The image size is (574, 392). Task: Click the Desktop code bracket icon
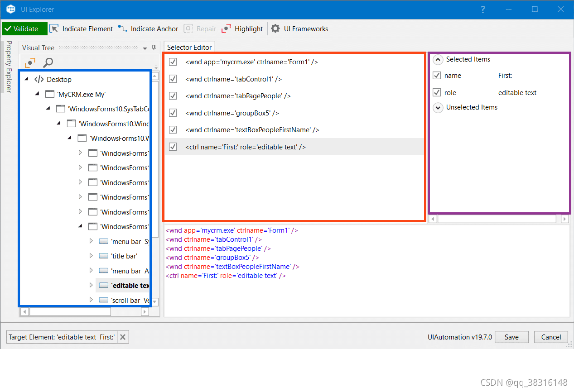tap(39, 79)
